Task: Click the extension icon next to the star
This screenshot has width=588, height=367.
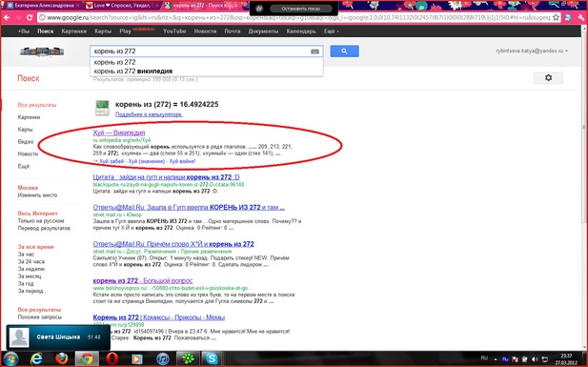Action: 568,17
